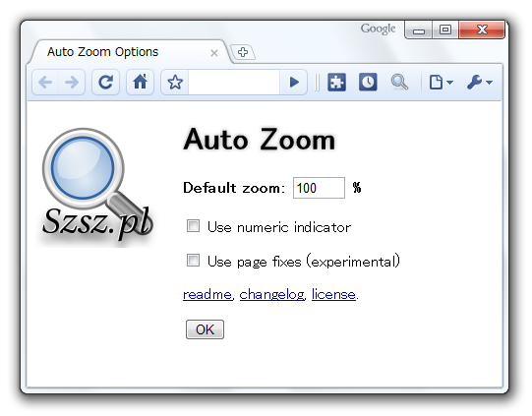Click the Go play arrow button
This screenshot has height=416, width=532.
[x=294, y=82]
